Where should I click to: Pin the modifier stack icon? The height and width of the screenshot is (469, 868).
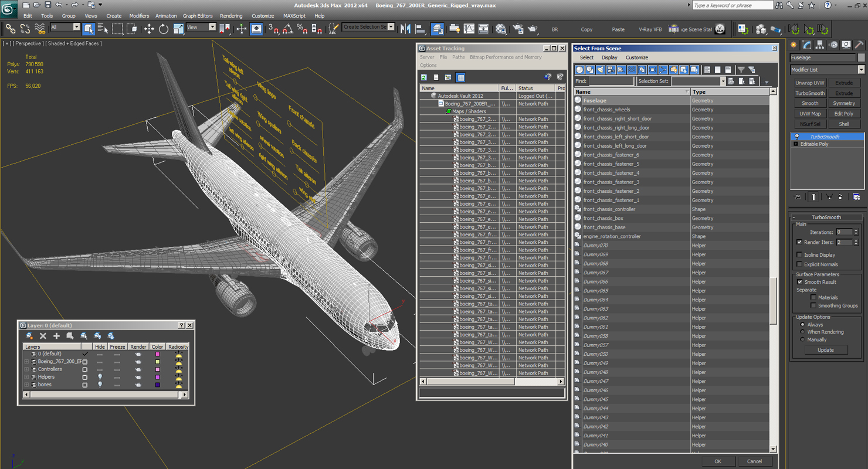[798, 197]
